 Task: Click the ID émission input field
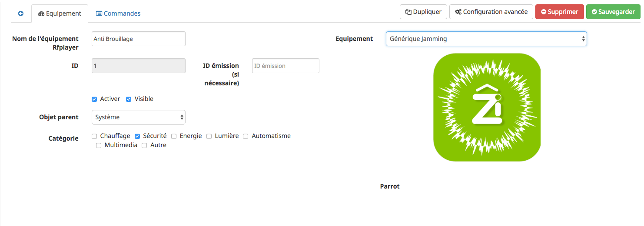coord(285,66)
